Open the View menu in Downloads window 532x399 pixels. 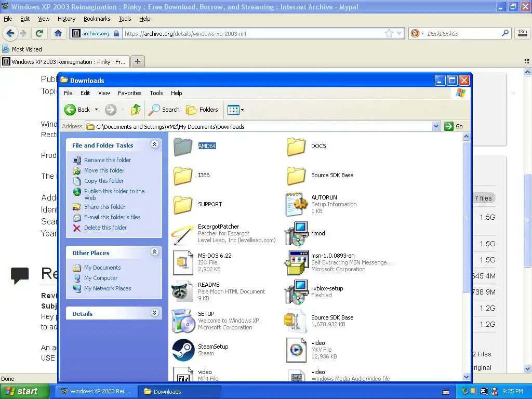pos(104,93)
